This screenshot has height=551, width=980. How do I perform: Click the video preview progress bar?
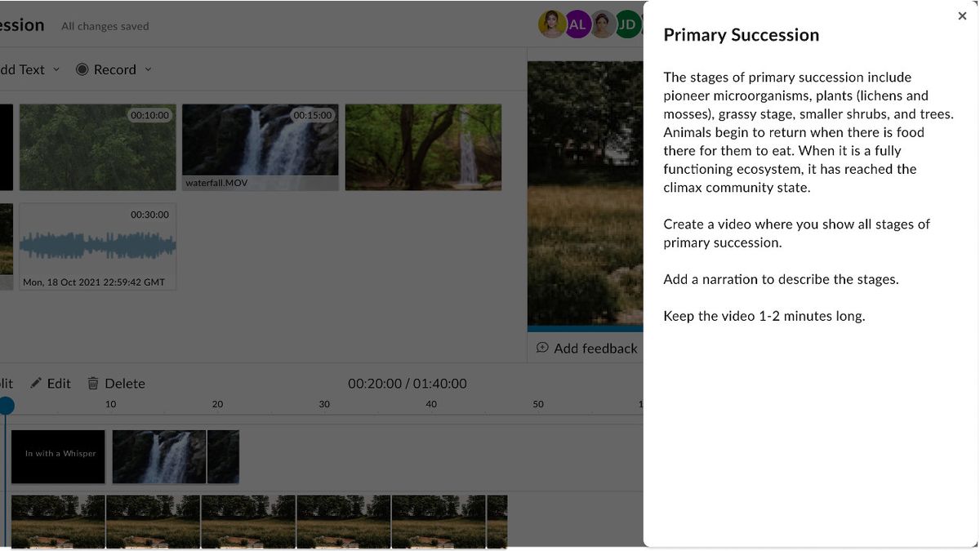coord(586,327)
